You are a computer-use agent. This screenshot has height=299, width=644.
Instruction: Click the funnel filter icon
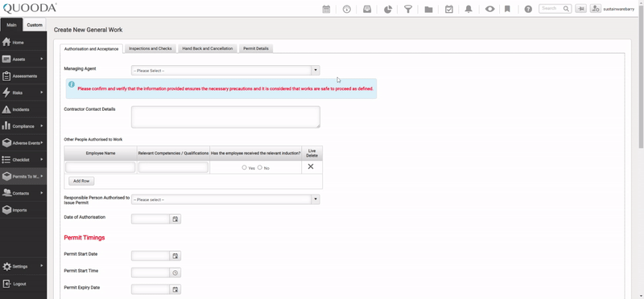[408, 9]
